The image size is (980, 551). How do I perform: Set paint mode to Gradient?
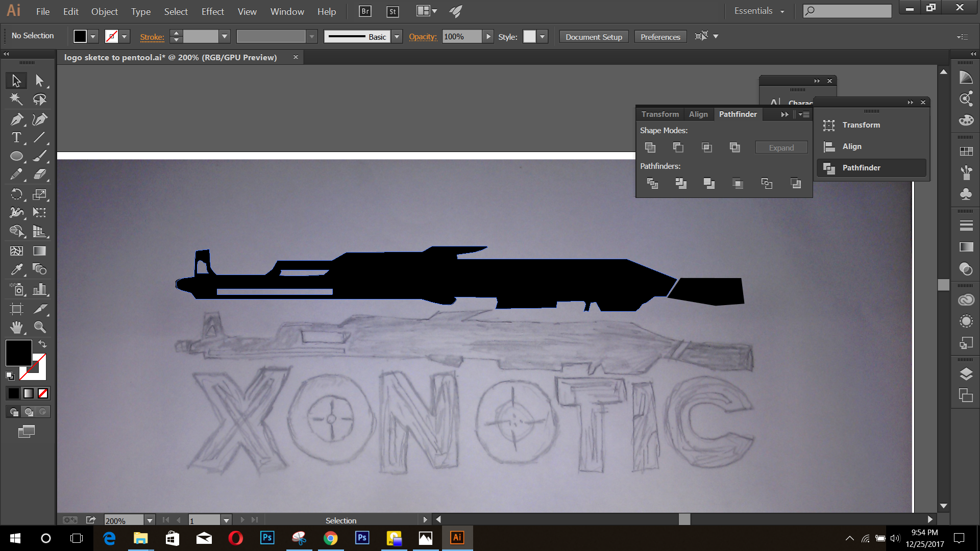pyautogui.click(x=29, y=393)
